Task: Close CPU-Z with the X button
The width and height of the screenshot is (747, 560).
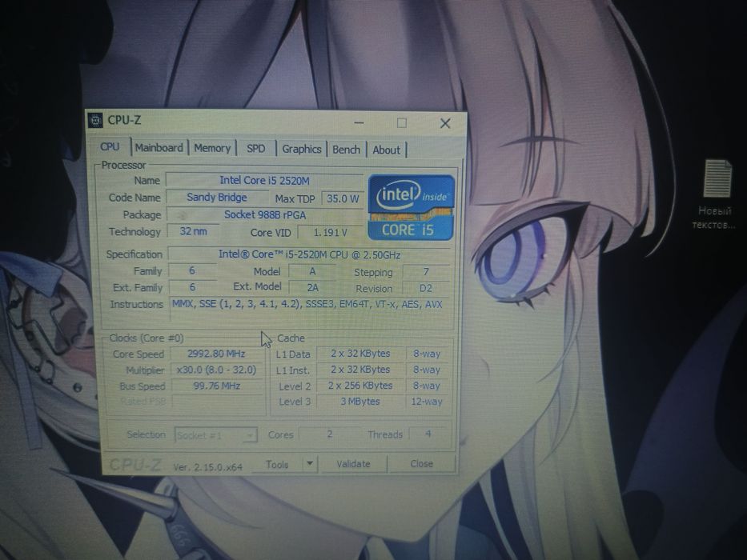Action: click(445, 123)
